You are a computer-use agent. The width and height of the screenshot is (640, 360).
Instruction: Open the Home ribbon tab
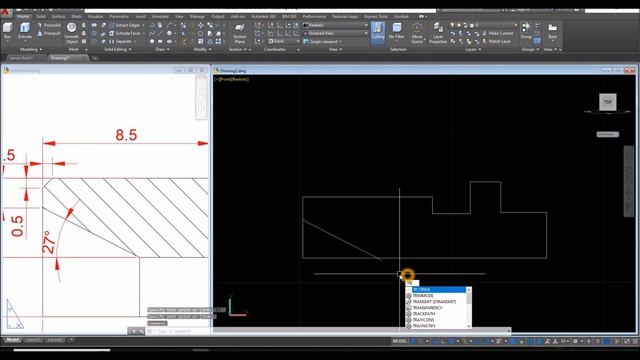coord(23,16)
